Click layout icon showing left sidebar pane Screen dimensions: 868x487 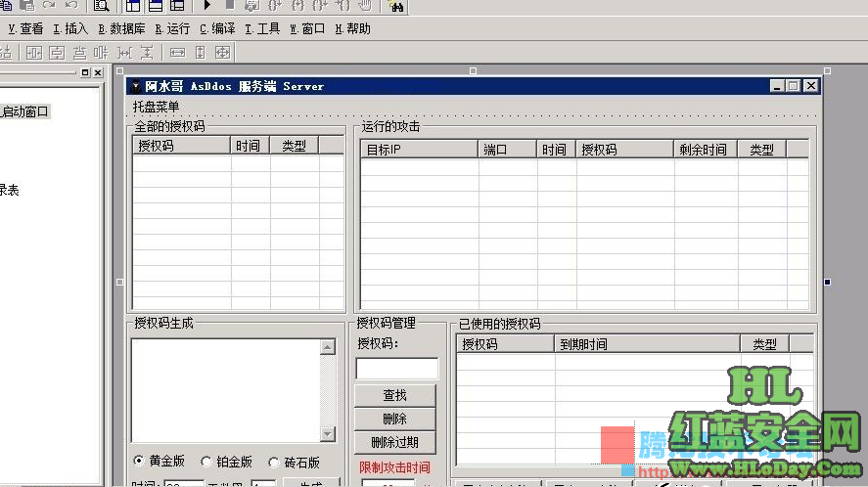pyautogui.click(x=133, y=6)
